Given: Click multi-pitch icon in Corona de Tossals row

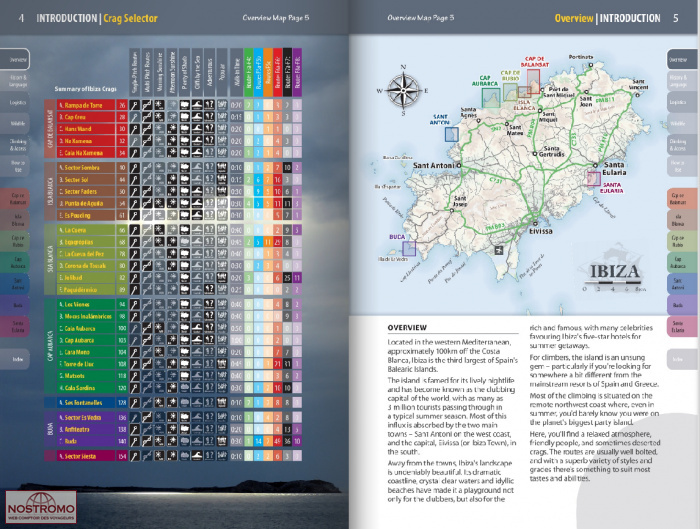Looking at the screenshot, I should pos(147,266).
